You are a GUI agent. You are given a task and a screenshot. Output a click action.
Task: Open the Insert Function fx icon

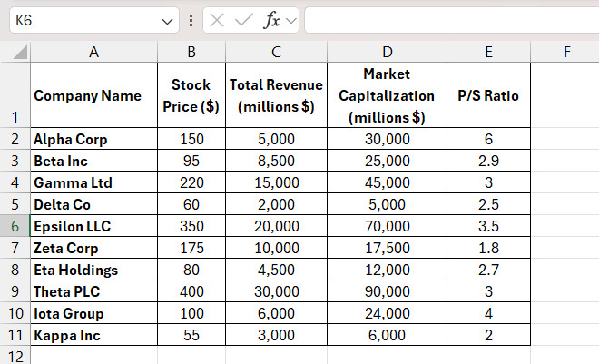click(x=271, y=20)
